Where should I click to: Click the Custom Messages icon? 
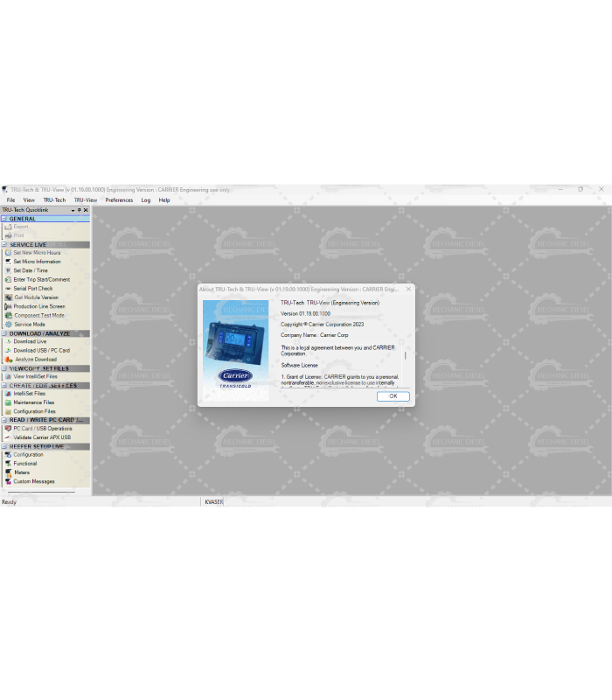(8, 481)
